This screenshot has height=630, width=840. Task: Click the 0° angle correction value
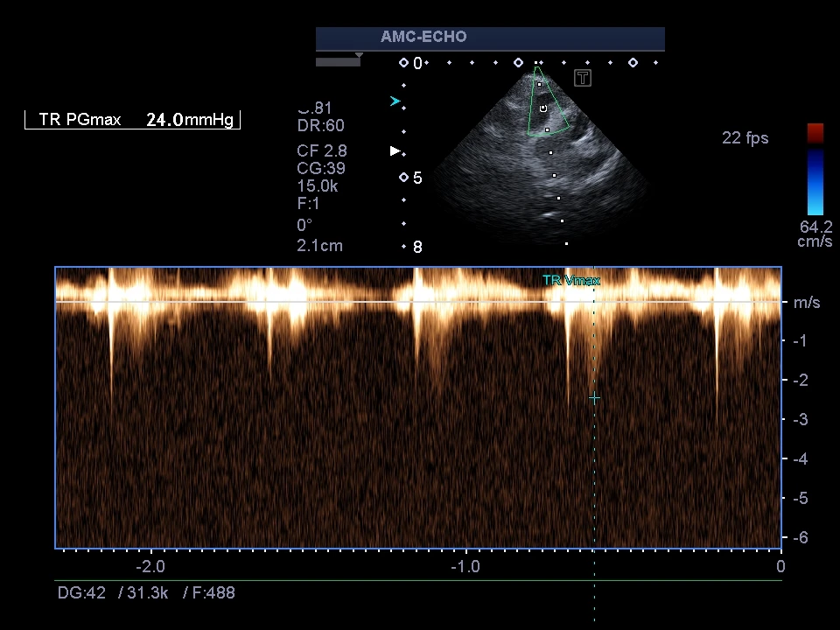(304, 225)
